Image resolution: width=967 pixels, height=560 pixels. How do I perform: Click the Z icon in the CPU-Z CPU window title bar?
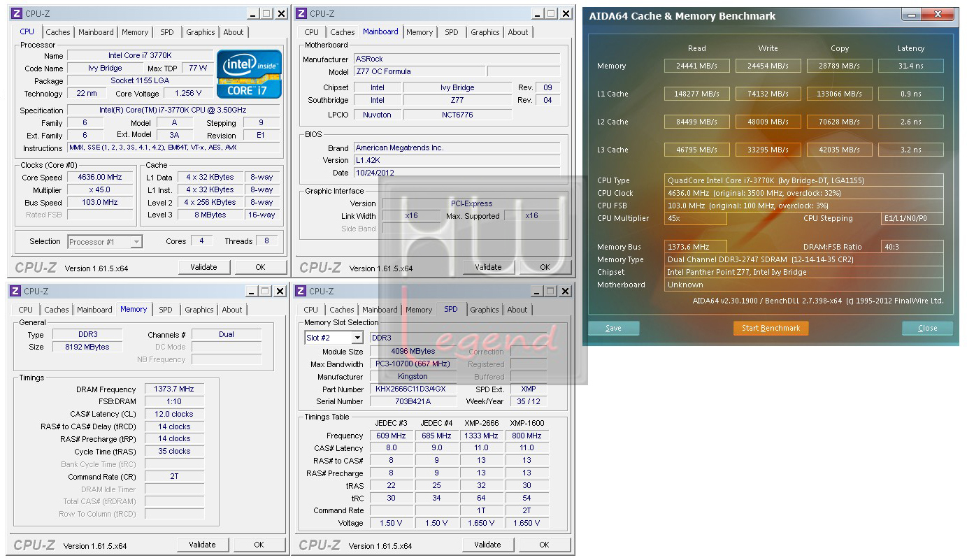click(x=17, y=13)
